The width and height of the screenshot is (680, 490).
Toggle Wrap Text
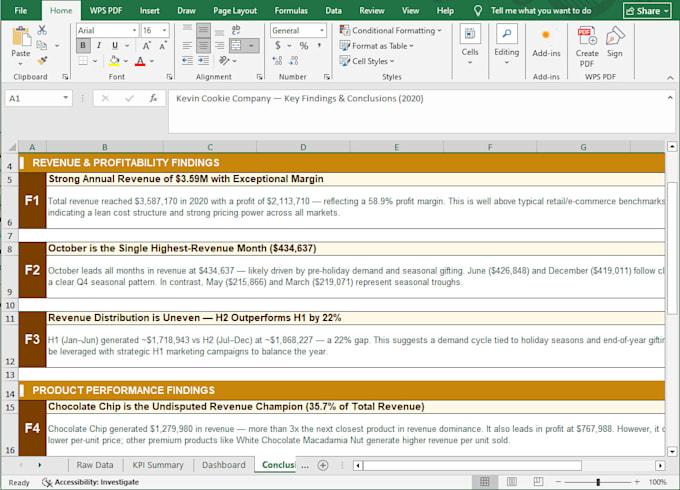[236, 30]
